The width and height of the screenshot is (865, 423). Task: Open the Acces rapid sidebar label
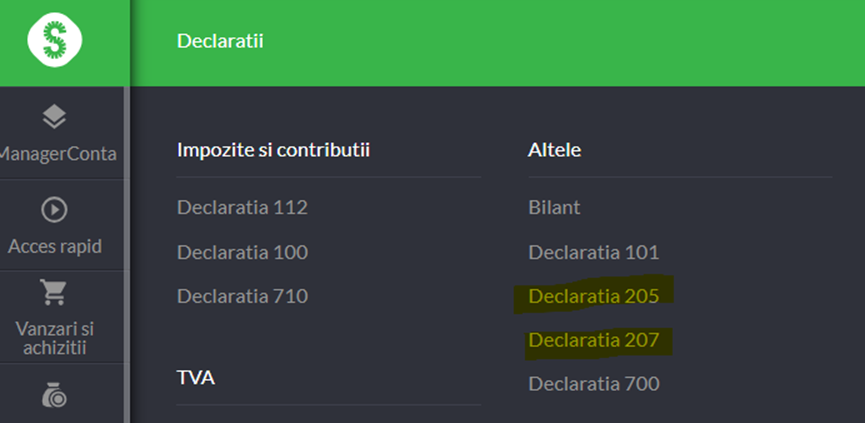[x=55, y=246]
